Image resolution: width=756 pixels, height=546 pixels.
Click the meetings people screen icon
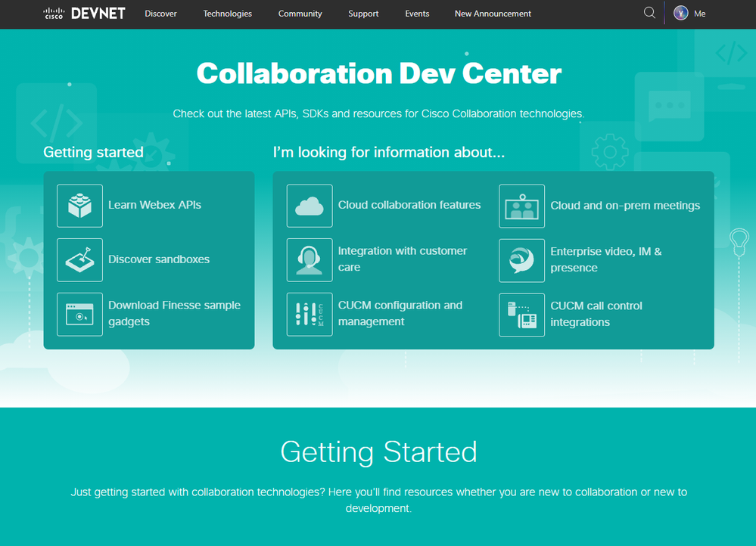tap(521, 206)
